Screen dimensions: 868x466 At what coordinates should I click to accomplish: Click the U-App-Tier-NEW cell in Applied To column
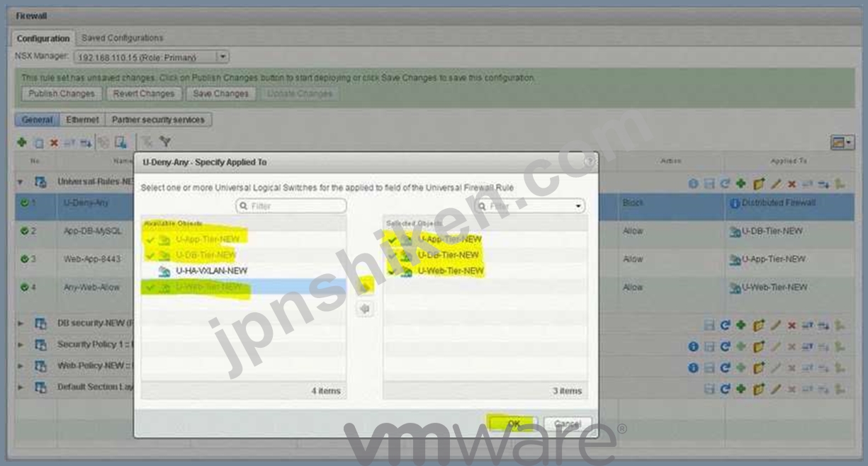pyautogui.click(x=774, y=259)
